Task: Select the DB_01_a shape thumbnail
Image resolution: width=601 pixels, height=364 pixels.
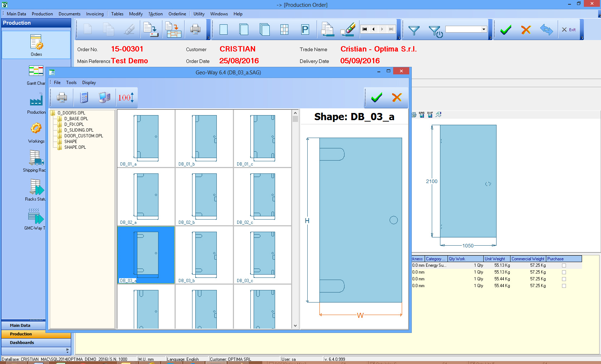Action: click(x=146, y=138)
